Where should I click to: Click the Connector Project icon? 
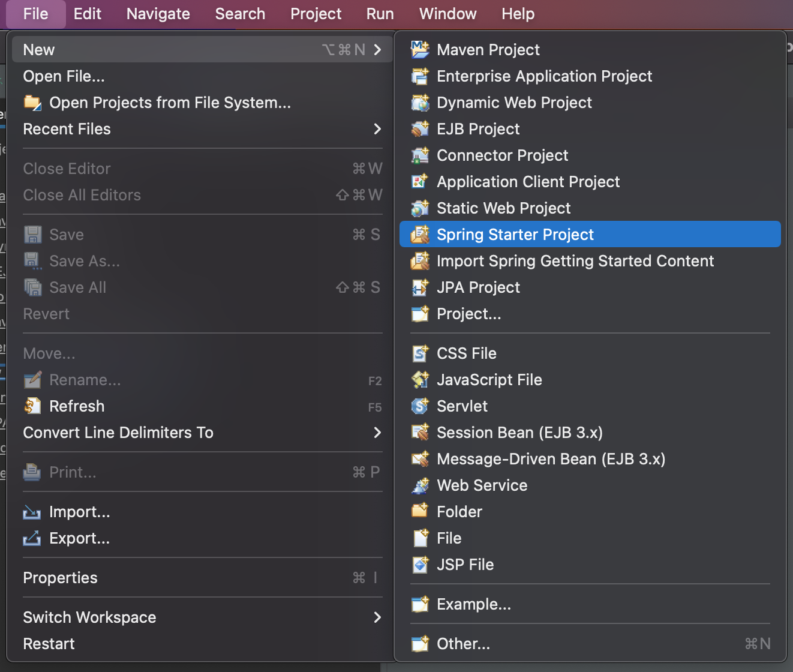tap(420, 155)
